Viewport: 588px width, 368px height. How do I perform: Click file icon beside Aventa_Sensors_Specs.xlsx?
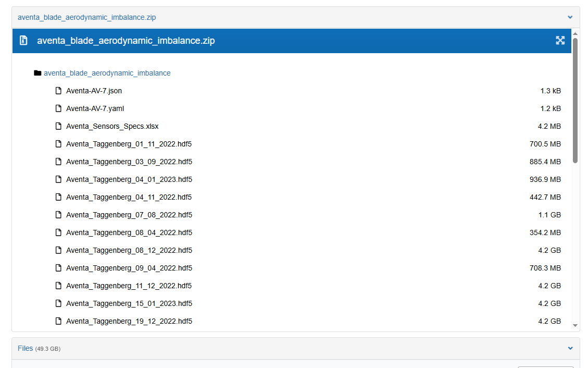(x=58, y=126)
